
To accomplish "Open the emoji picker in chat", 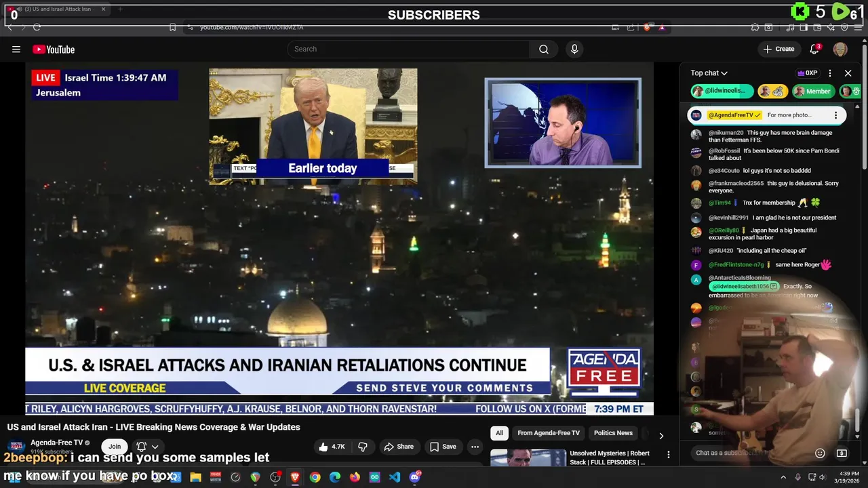I will pyautogui.click(x=820, y=453).
